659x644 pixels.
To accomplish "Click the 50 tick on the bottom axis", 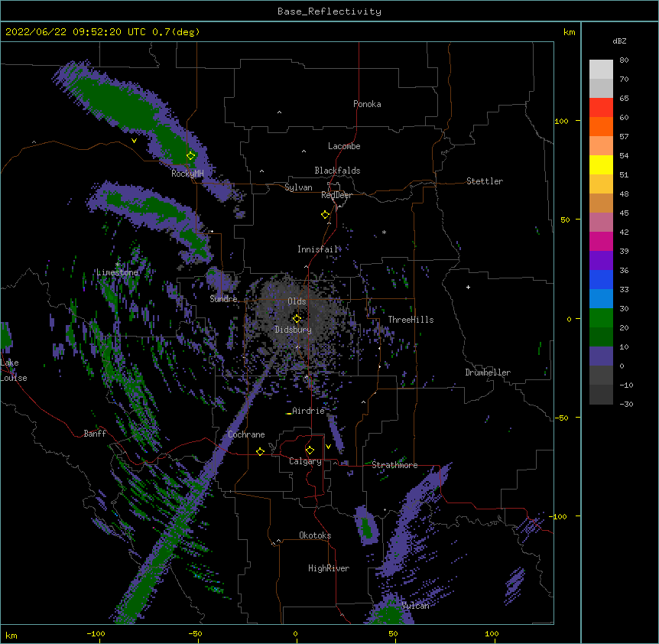I will pyautogui.click(x=393, y=633).
